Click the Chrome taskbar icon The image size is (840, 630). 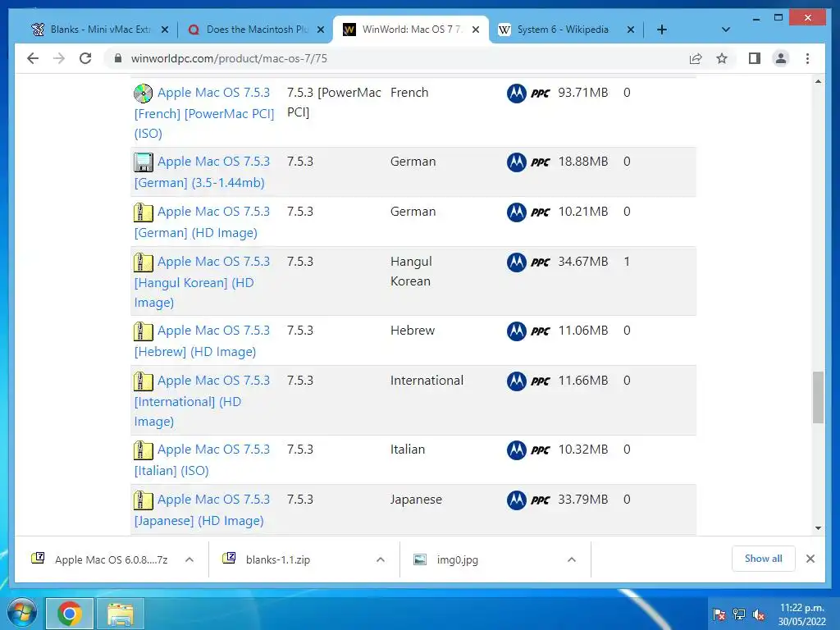(70, 614)
